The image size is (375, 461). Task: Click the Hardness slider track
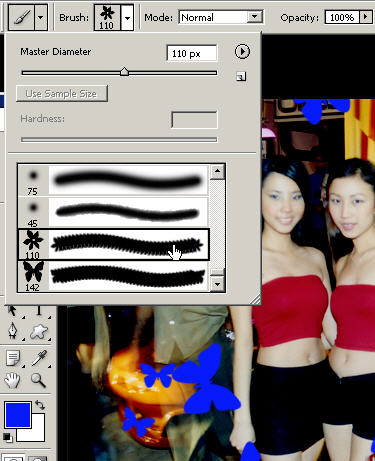tap(119, 139)
